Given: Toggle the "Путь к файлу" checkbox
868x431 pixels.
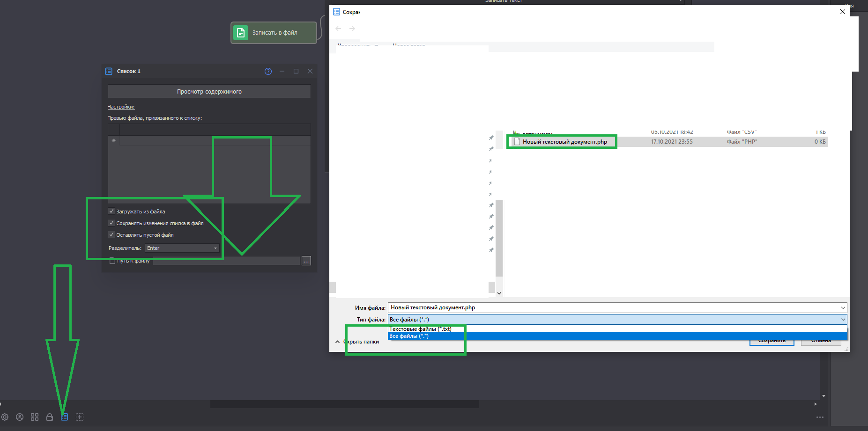Looking at the screenshot, I should coord(112,261).
